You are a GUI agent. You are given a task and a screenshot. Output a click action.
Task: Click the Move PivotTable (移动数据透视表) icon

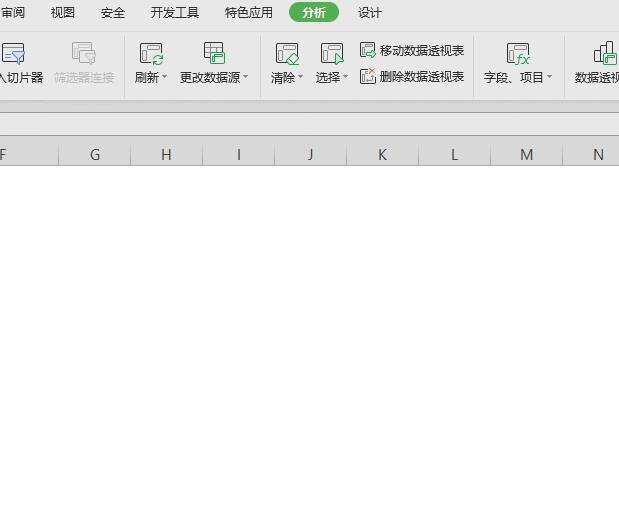tap(368, 50)
